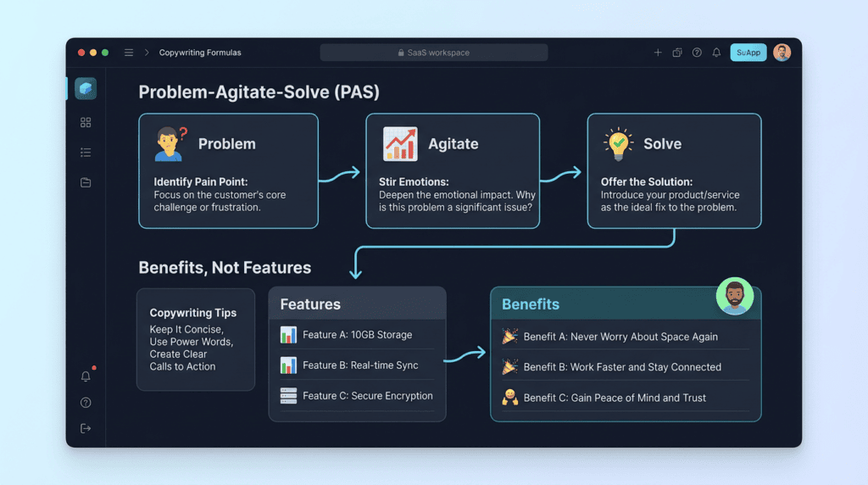
Task: Click the Benefits panel header
Action: 626,304
